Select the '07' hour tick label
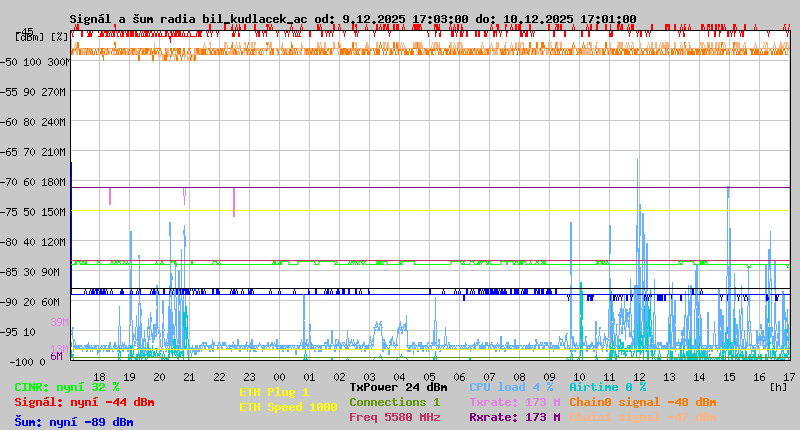800x430 pixels. click(490, 377)
